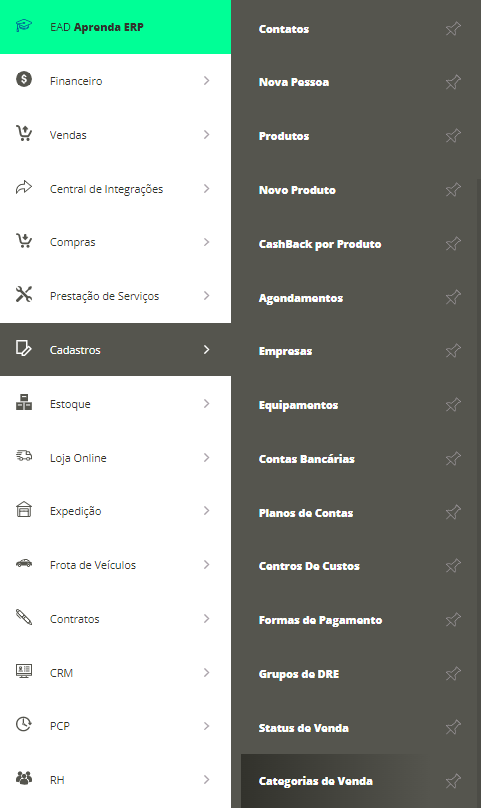Click the delivery truck Loja Online icon
Screen dimensions: 481x808
pos(24,456)
